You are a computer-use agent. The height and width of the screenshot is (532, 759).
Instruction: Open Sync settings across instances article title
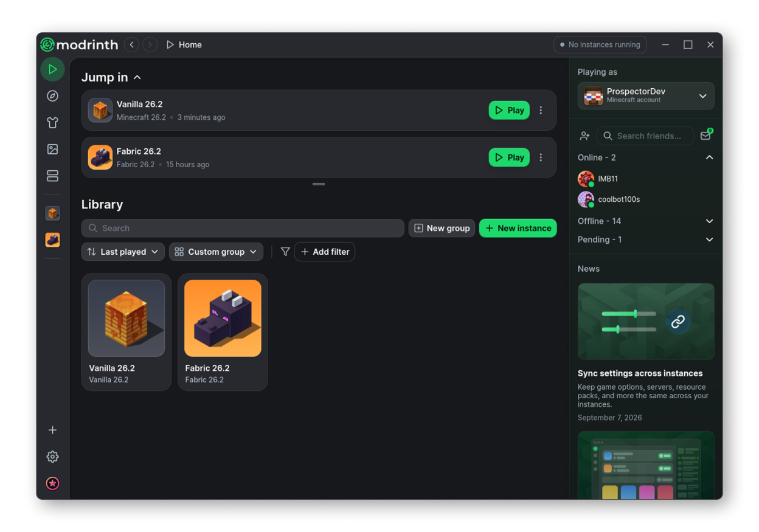pyautogui.click(x=640, y=373)
